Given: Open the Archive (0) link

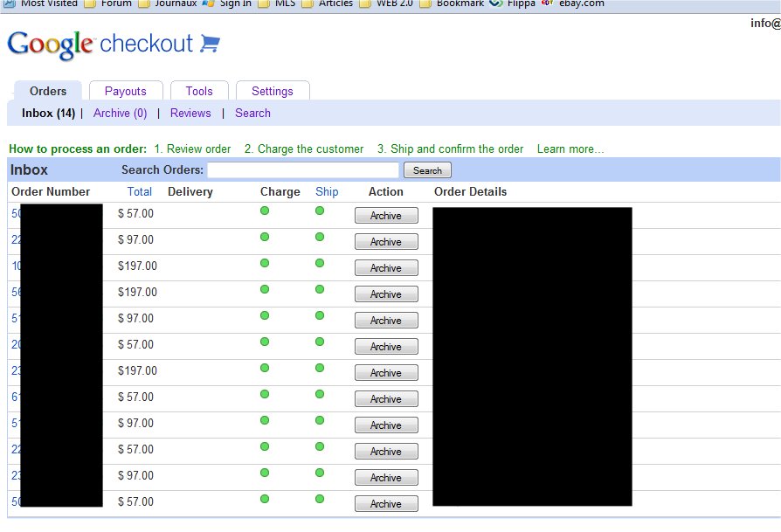Looking at the screenshot, I should (x=120, y=113).
